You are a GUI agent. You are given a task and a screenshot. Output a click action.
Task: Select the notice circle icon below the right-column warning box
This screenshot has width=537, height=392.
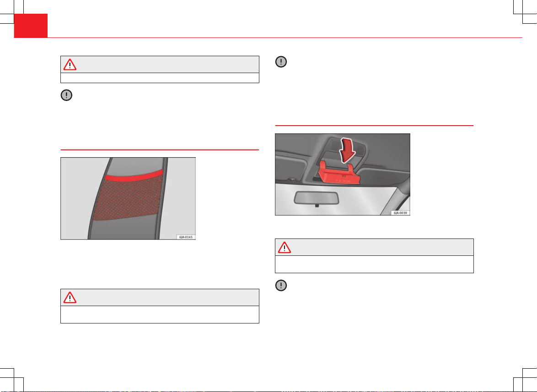coord(281,285)
